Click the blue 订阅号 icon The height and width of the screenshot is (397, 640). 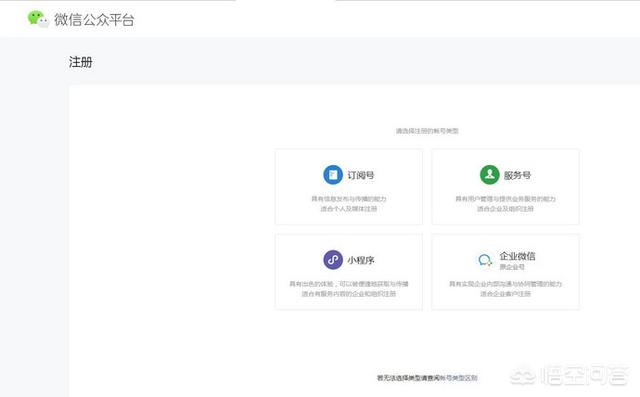pos(333,175)
